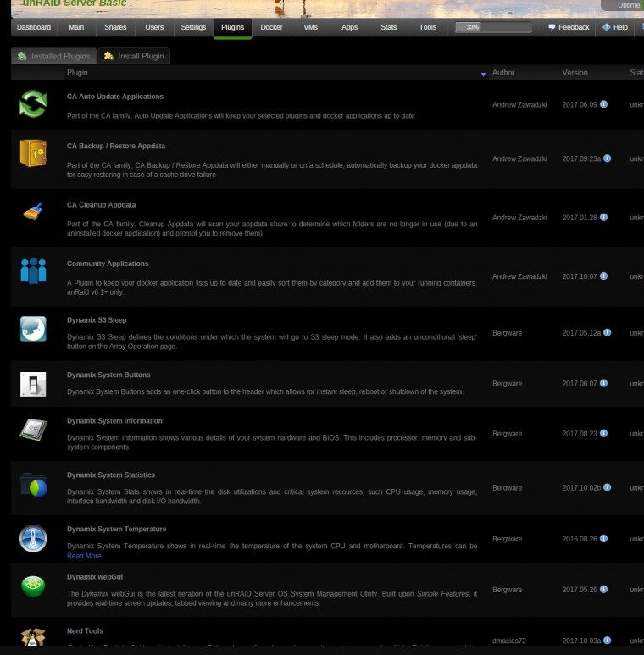
Task: Toggle sort arrow in Plugin column header
Action: click(483, 75)
